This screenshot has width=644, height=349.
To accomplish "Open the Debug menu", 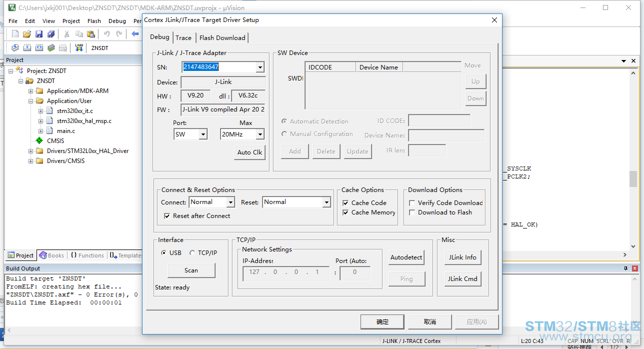I will click(117, 21).
